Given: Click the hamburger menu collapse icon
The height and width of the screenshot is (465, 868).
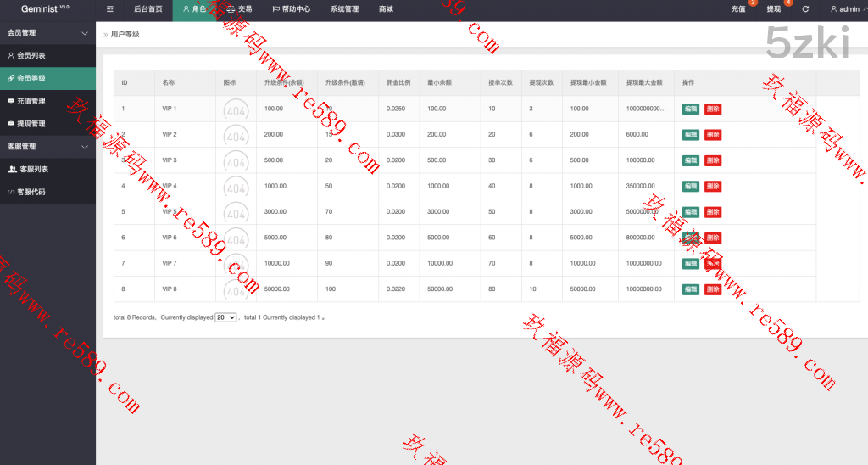Looking at the screenshot, I should (111, 9).
